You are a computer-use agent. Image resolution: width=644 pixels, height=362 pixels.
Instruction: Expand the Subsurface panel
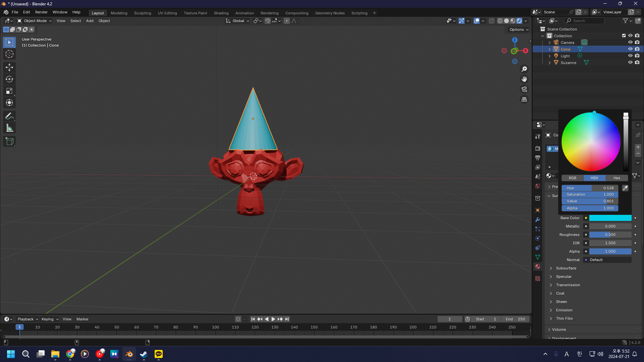point(566,268)
